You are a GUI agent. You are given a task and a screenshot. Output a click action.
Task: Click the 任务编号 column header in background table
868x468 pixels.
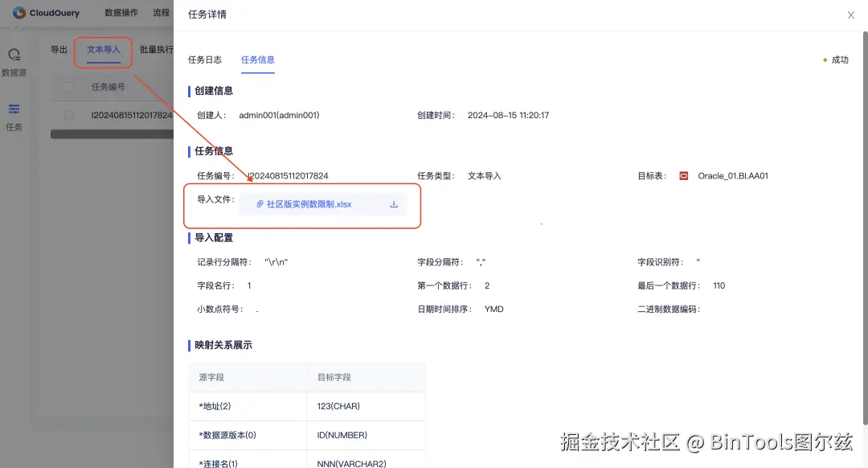click(108, 87)
